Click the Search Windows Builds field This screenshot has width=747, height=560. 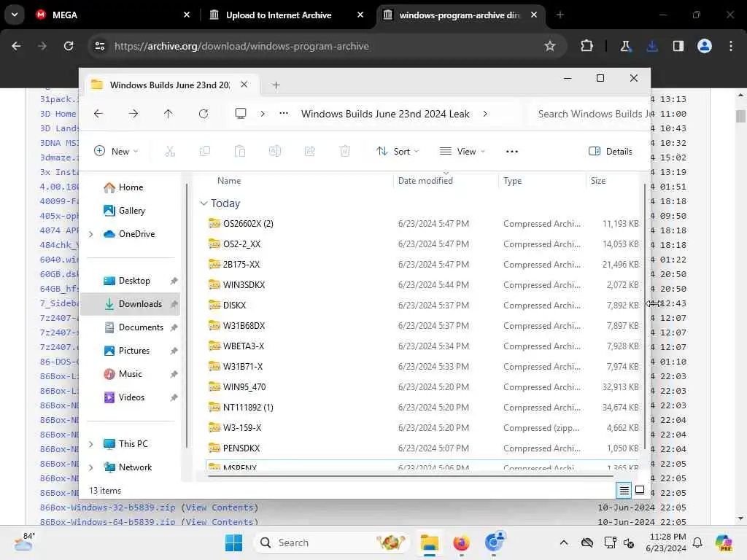tap(589, 114)
